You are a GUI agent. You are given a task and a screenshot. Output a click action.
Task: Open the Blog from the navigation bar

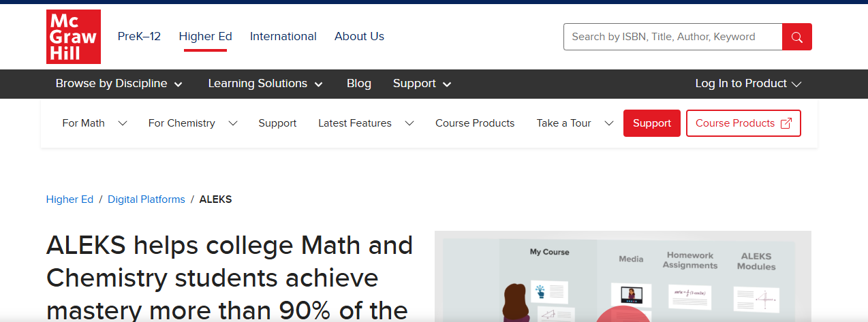pos(358,84)
